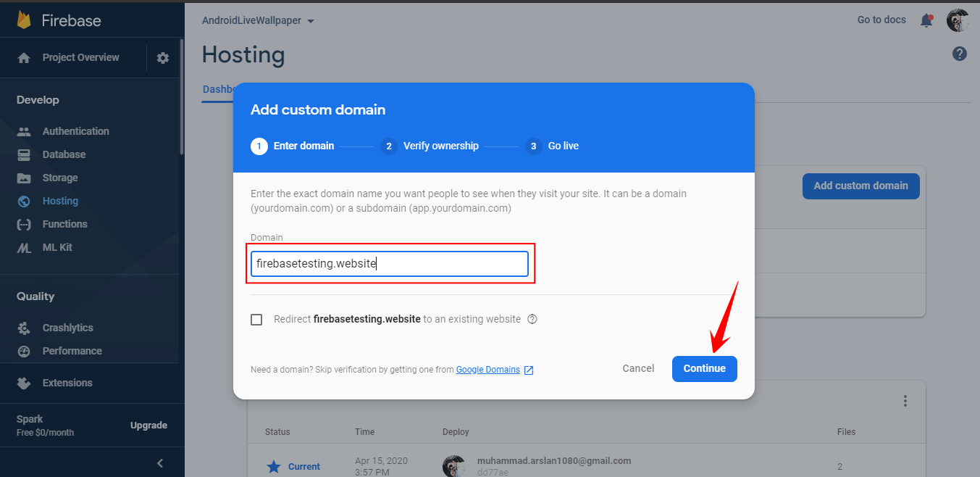This screenshot has width=980, height=477.
Task: Click the Current release star icon
Action: [x=273, y=466]
